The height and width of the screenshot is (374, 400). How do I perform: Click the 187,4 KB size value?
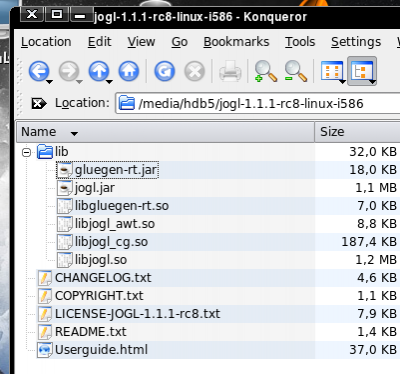point(369,242)
